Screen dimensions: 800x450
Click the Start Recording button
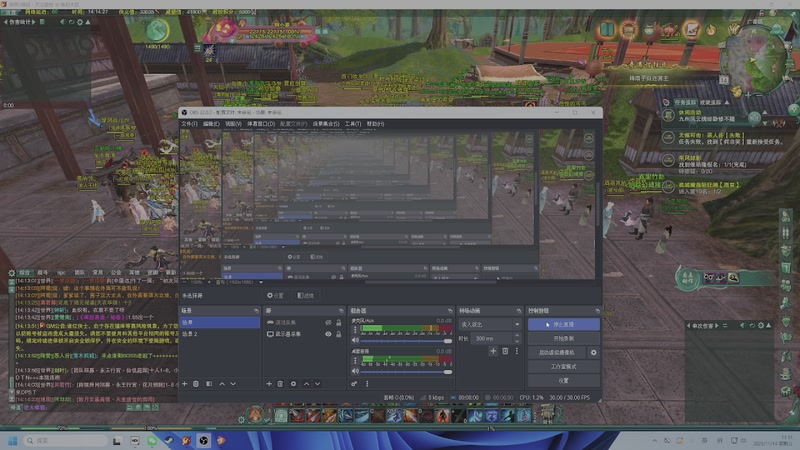(x=564, y=338)
